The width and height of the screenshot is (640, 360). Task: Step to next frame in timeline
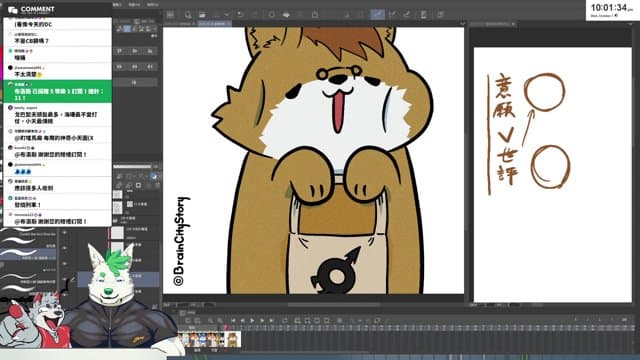[x=262, y=321]
